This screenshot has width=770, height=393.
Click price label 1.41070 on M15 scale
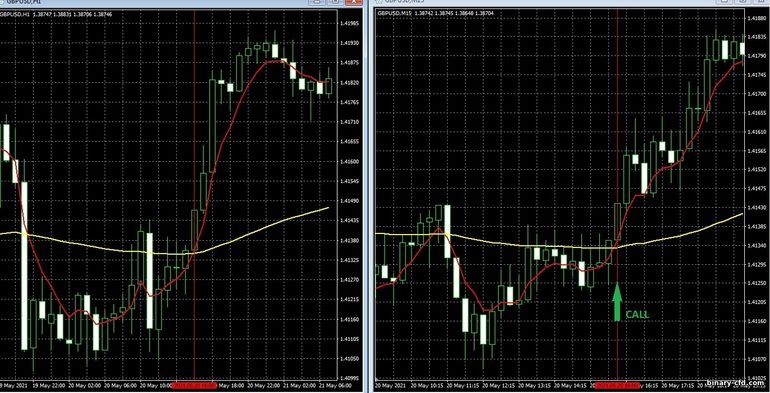[757, 359]
